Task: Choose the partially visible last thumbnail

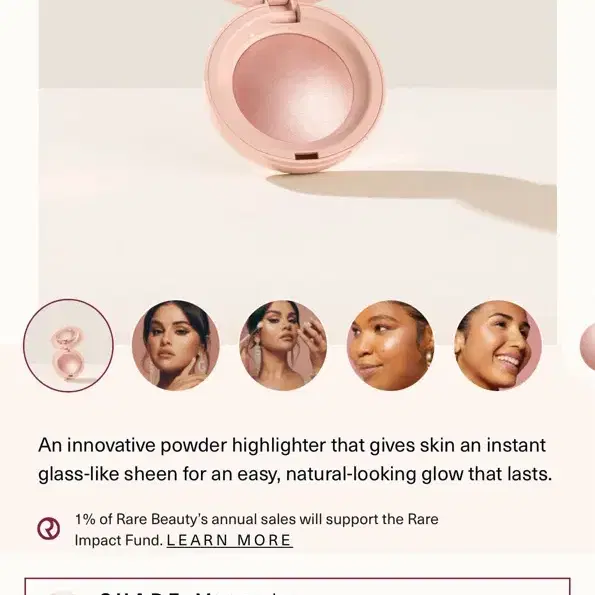Action: point(588,346)
